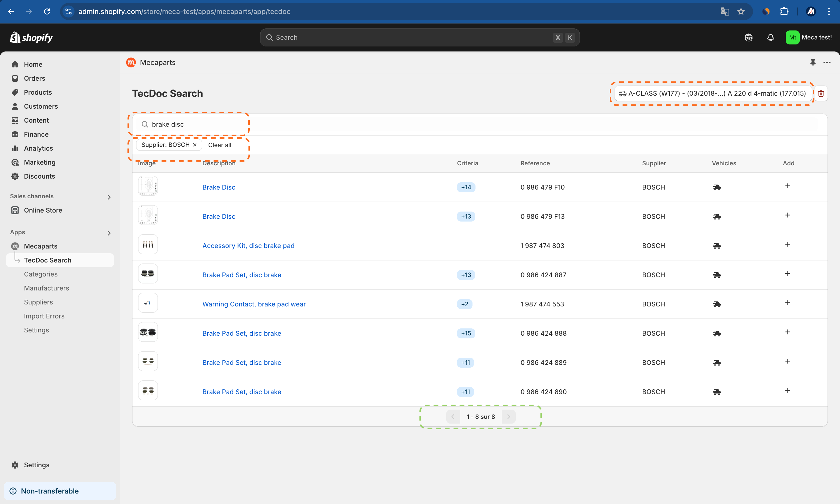This screenshot has width=840, height=504.
Task: Open the browser extensions puzzle icon
Action: [x=784, y=11]
